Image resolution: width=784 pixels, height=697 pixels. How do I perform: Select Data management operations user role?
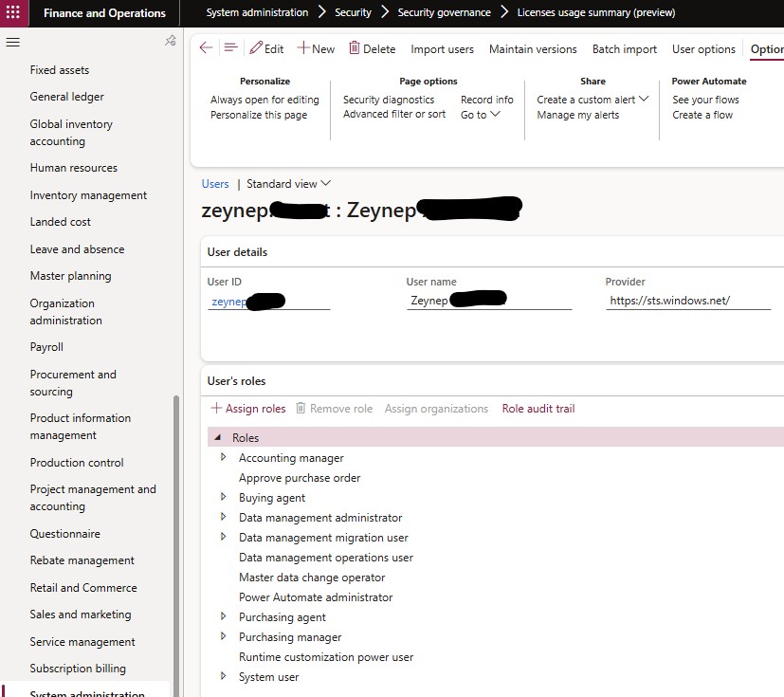[326, 557]
